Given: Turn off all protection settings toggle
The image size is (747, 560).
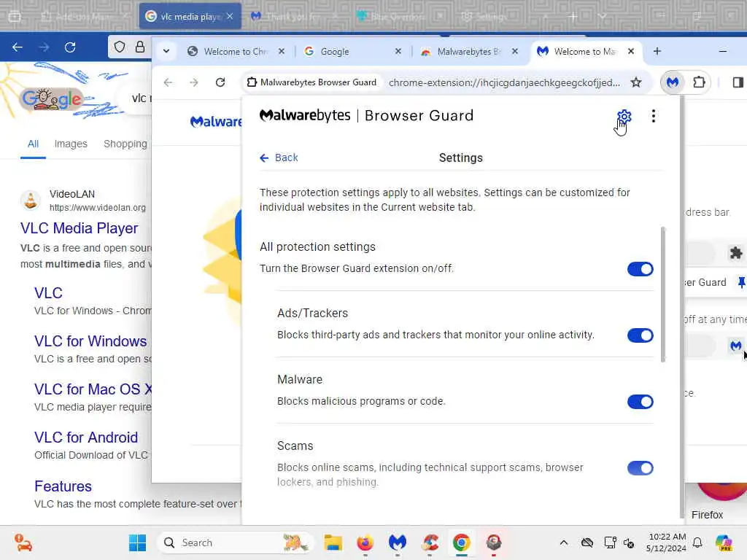Looking at the screenshot, I should coord(640,269).
